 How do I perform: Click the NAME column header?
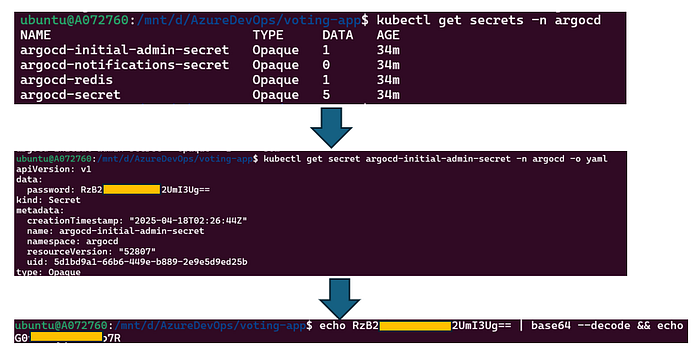point(35,35)
